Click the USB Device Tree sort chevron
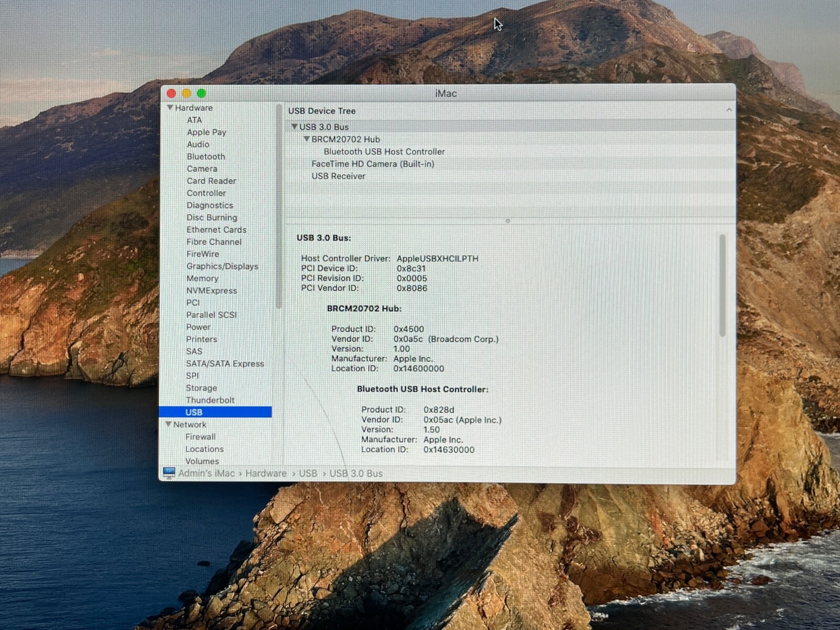Screen dimensions: 840x630 click(x=729, y=110)
